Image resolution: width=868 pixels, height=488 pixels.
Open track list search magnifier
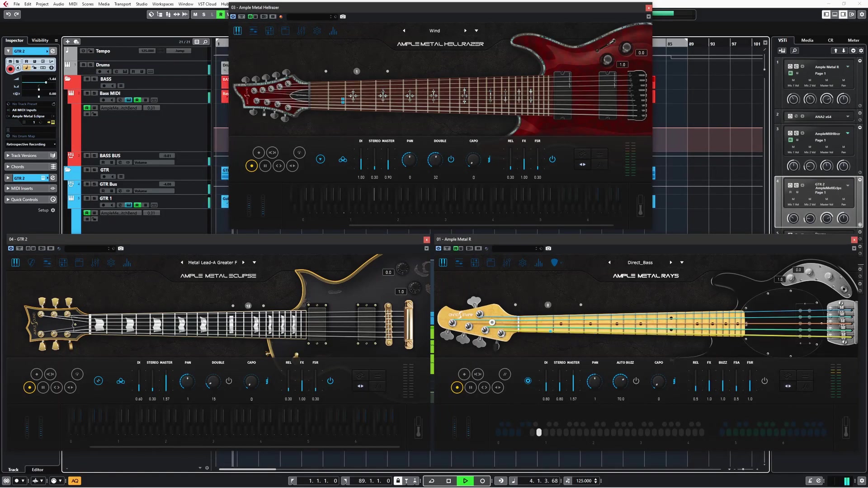(x=205, y=42)
